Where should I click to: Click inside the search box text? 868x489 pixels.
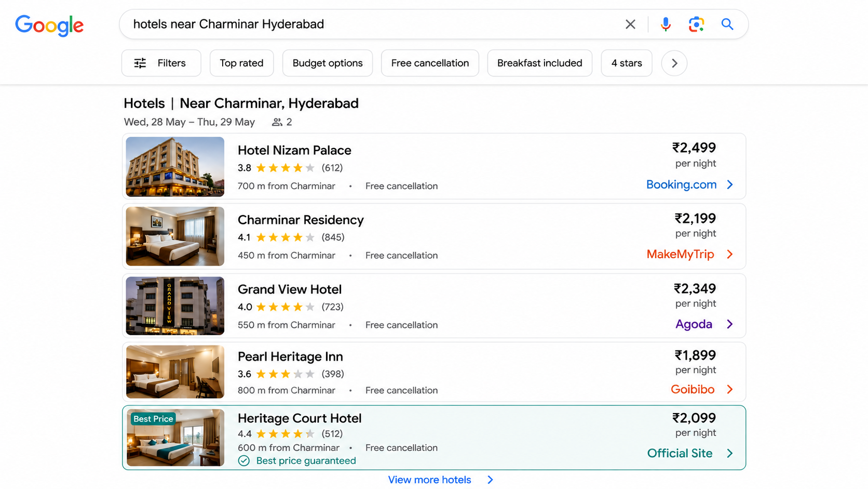(228, 24)
